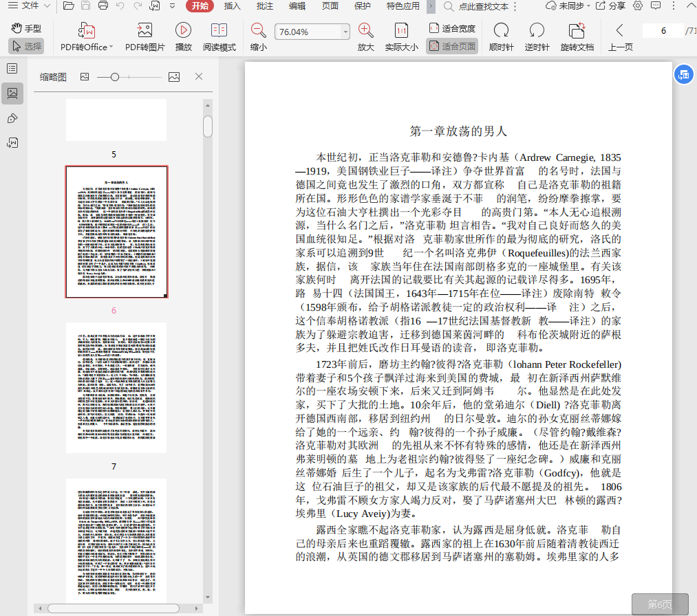Image resolution: width=697 pixels, height=616 pixels.
Task: Open the 未同步 sync status dropdown
Action: click(568, 5)
